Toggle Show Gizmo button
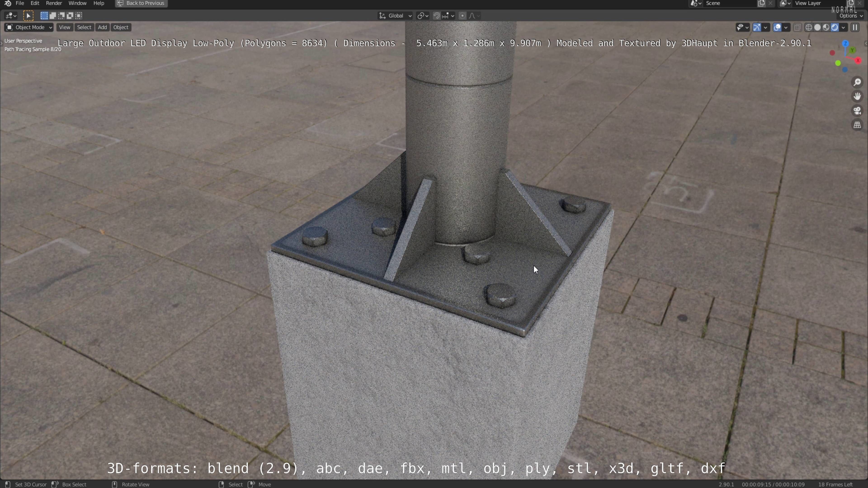868x488 pixels. 757,27
